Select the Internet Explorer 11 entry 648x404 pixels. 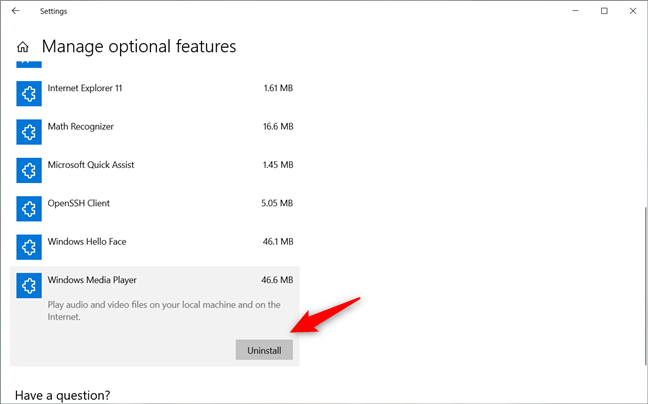coord(155,94)
